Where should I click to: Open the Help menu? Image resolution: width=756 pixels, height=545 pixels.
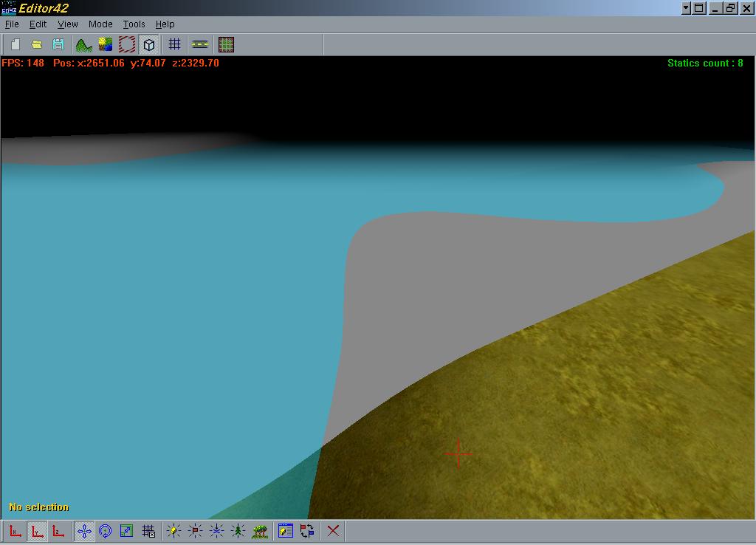[165, 24]
